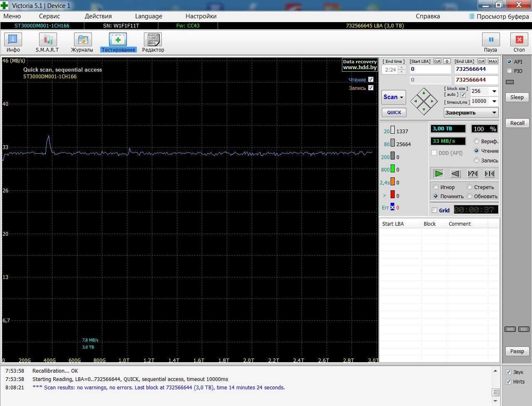Select the Вериф. scan mode
This screenshot has height=406, width=532.
pos(477,141)
